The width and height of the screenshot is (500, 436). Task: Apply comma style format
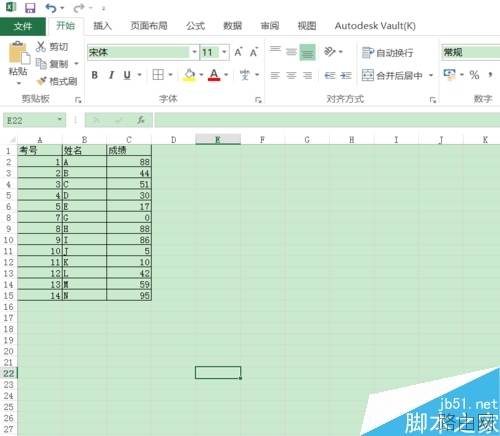point(490,75)
